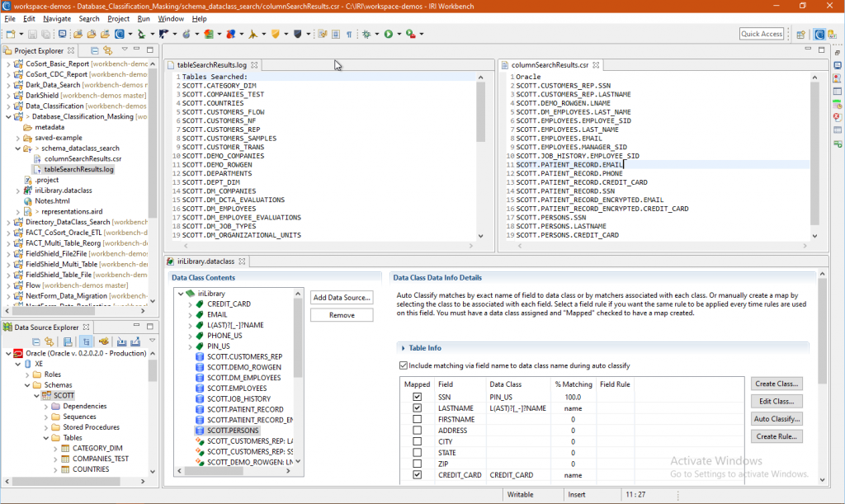Screen dimensions: 845x504
Task: Click the Save icon in main toolbar
Action: [32, 34]
